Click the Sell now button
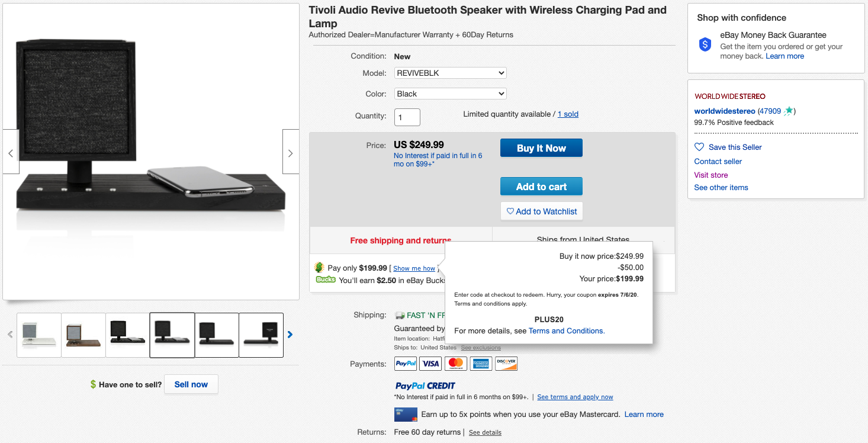Image resolution: width=868 pixels, height=443 pixels. point(191,384)
